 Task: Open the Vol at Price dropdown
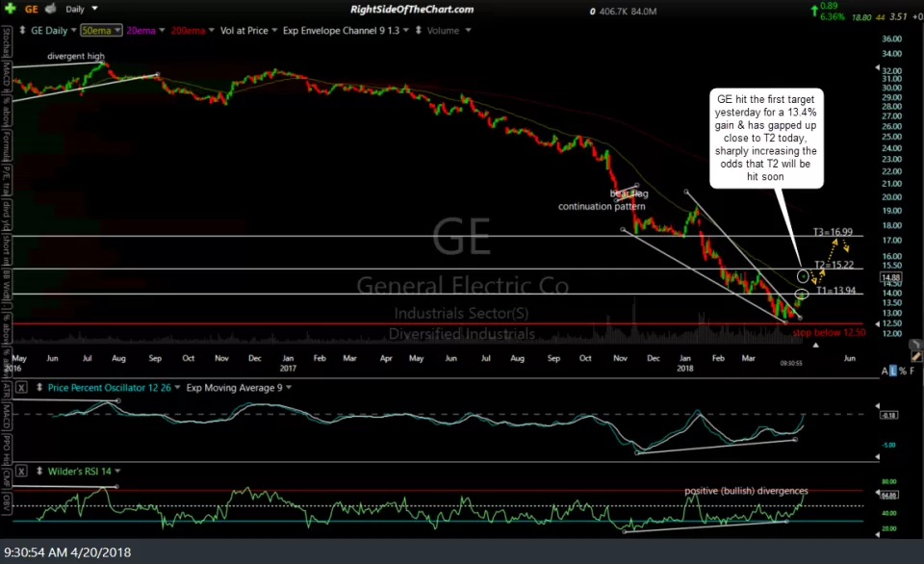[274, 30]
